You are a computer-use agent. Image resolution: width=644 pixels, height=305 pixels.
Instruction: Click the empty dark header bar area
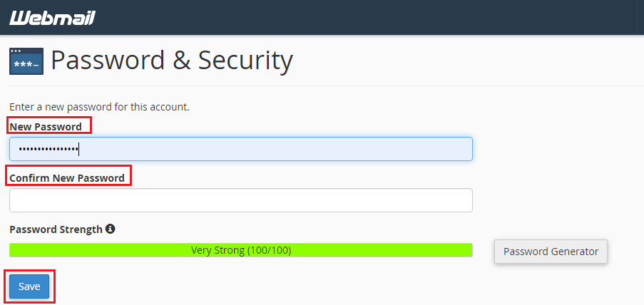[x=369, y=18]
